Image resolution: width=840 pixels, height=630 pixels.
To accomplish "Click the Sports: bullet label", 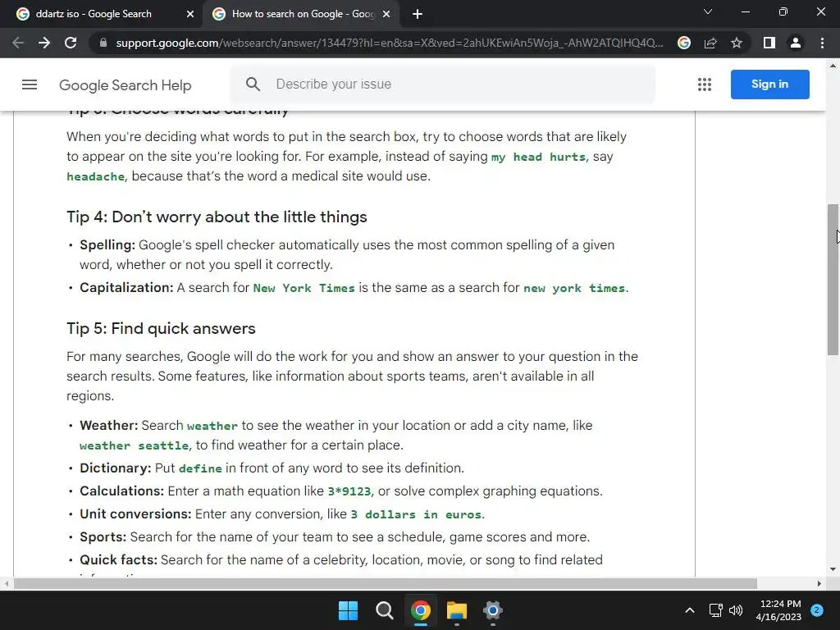I will [x=103, y=537].
